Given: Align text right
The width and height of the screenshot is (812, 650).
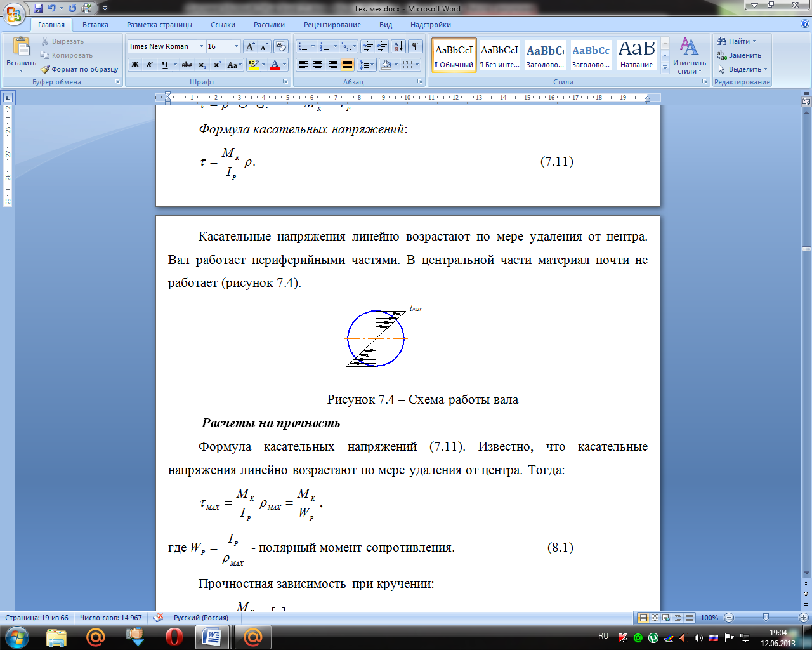Looking at the screenshot, I should [332, 65].
